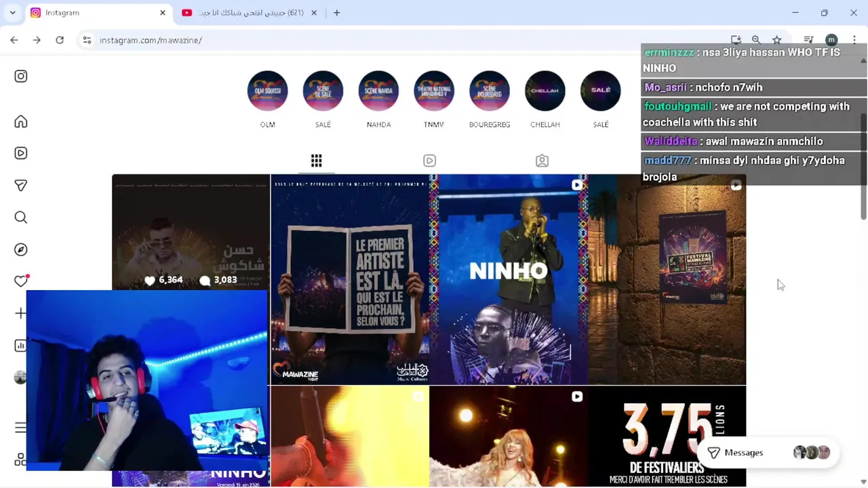
Task: View site information icon in address bar
Action: pyautogui.click(x=87, y=40)
